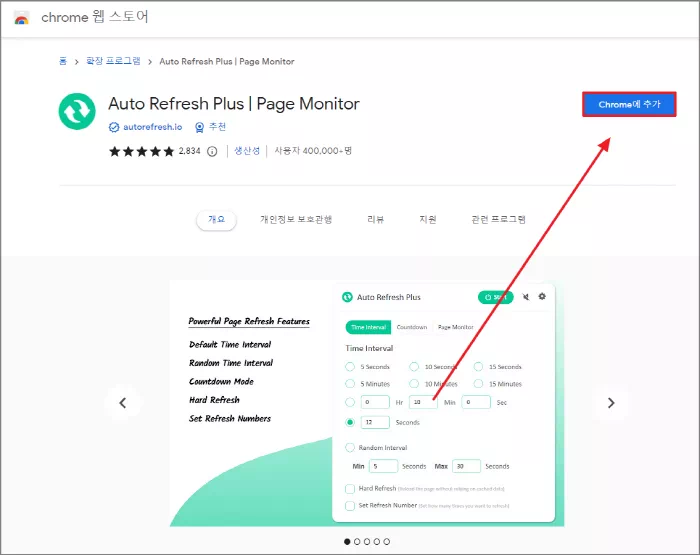
Task: Click the chrome 웹 스토어 header text
Action: [95, 17]
